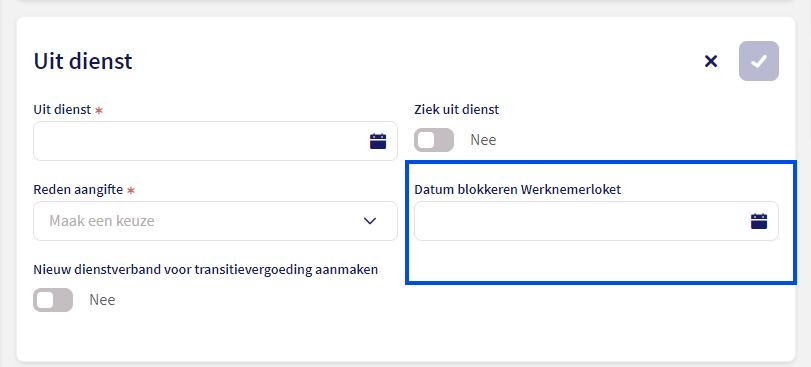This screenshot has height=367, width=811.
Task: Confirm with the checkmark button
Action: (x=759, y=61)
